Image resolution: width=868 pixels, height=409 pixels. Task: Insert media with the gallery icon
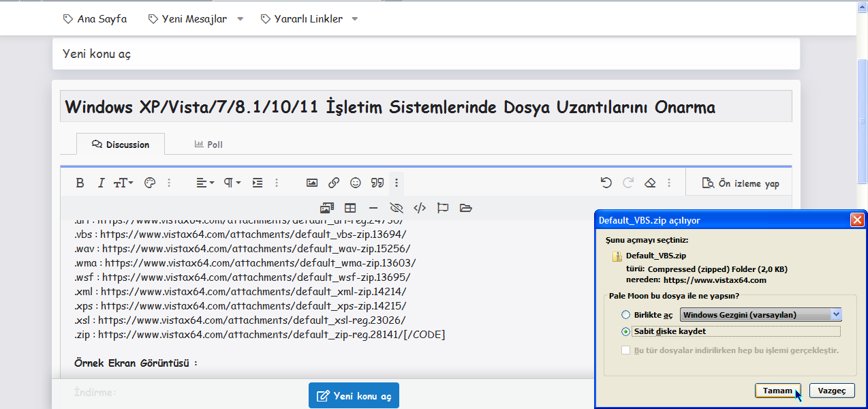click(327, 208)
